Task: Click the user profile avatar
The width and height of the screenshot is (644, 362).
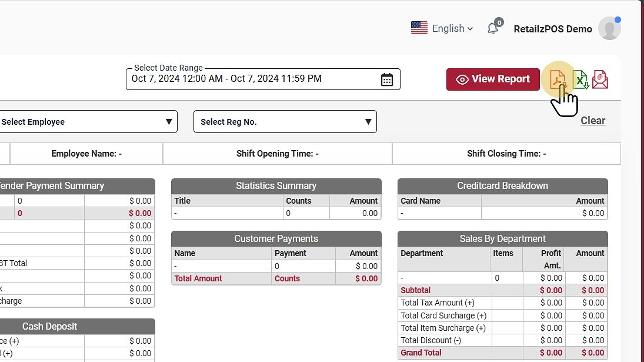Action: point(609,28)
